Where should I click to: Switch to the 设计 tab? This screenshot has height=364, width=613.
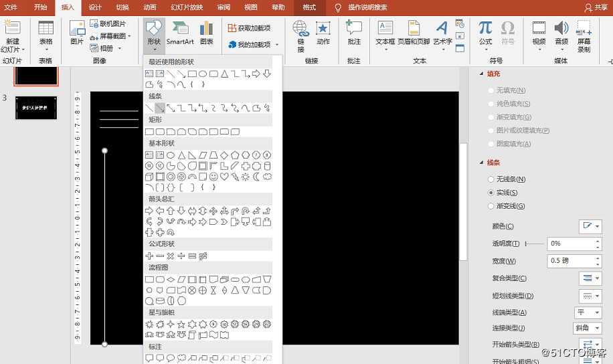[x=94, y=7]
